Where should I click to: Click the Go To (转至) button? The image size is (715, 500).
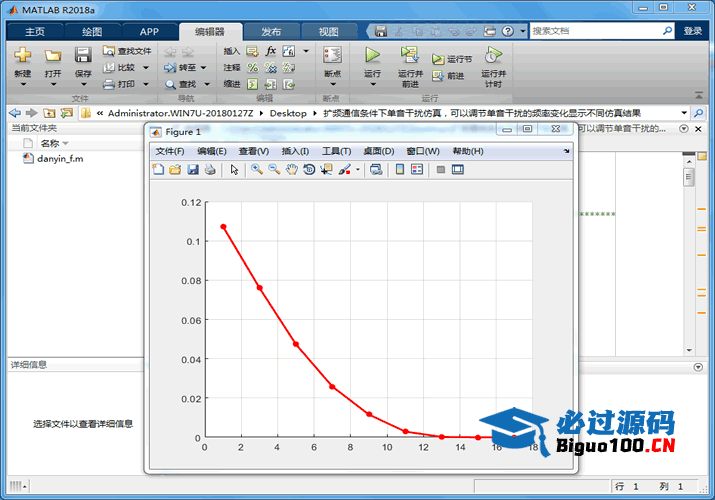coord(180,67)
